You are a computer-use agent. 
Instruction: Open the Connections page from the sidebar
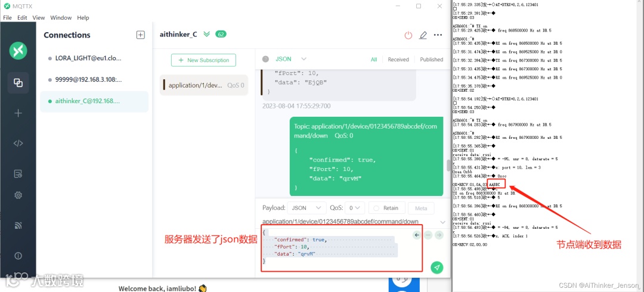coord(18,83)
